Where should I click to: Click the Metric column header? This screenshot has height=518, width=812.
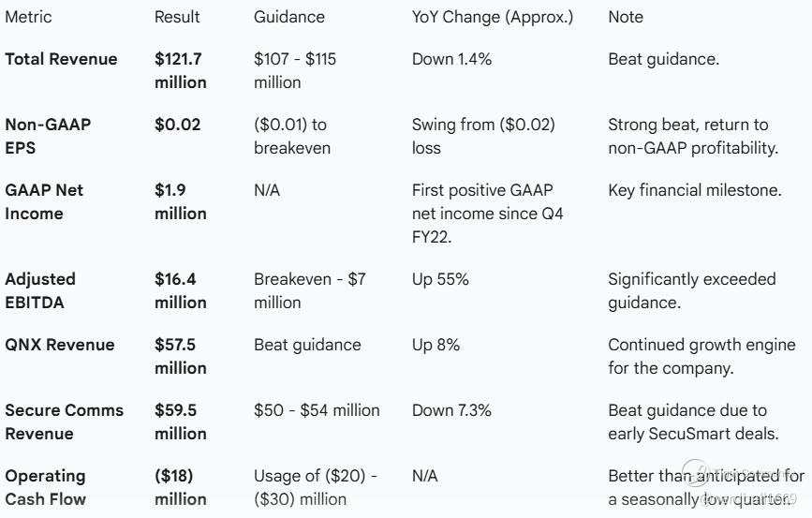click(x=28, y=17)
